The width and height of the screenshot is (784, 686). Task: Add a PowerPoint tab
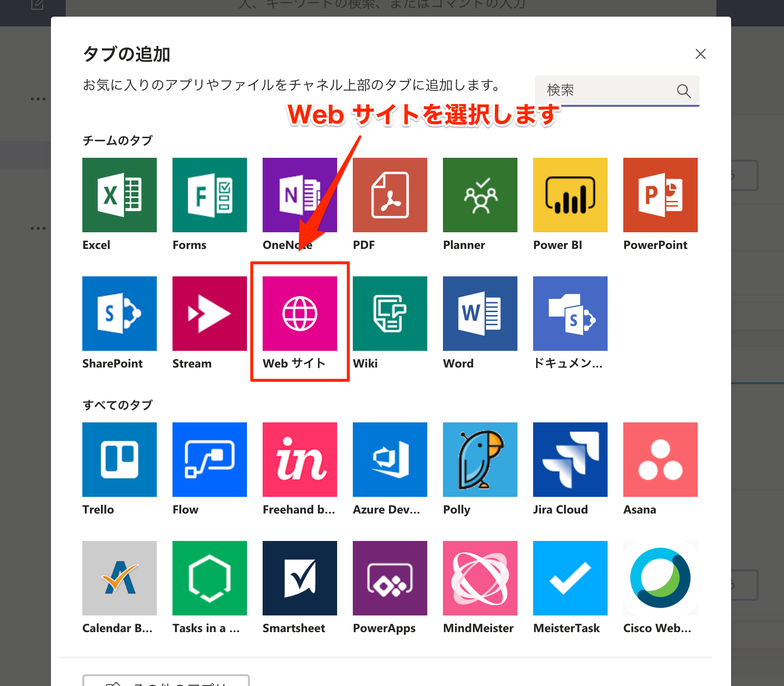pos(661,195)
